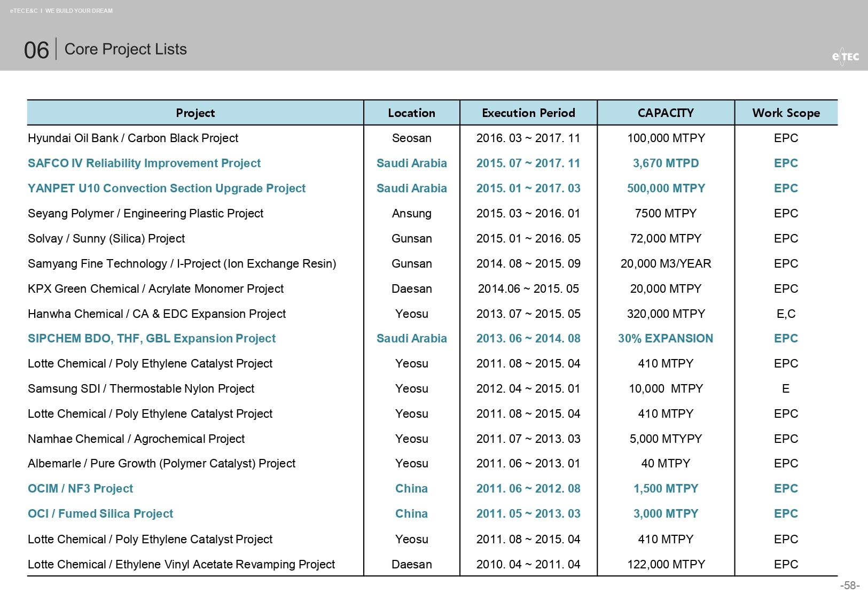The width and height of the screenshot is (868, 601).
Task: Click the capacity '40 MTPY'
Action: tap(666, 463)
